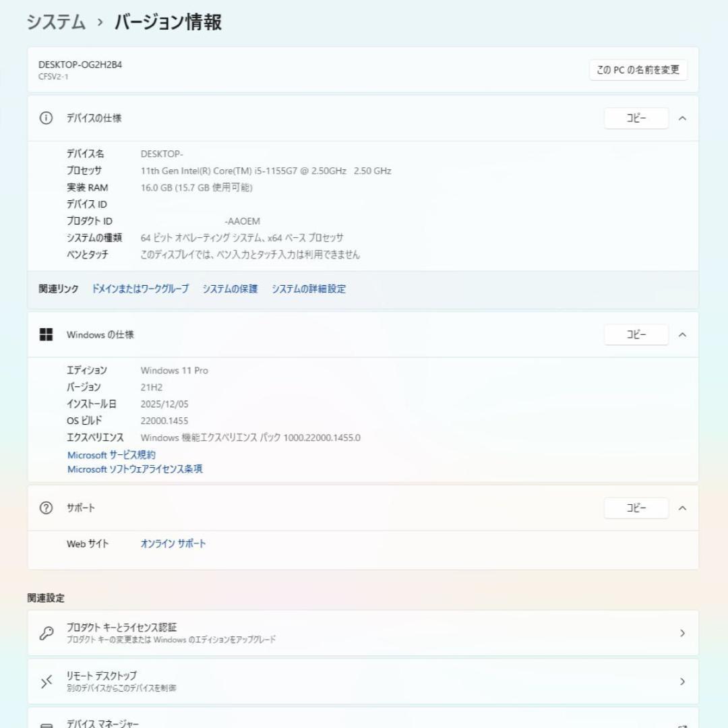Open Microsoft ソフトウェアライセンス条項 link
The width and height of the screenshot is (728, 728).
(135, 469)
